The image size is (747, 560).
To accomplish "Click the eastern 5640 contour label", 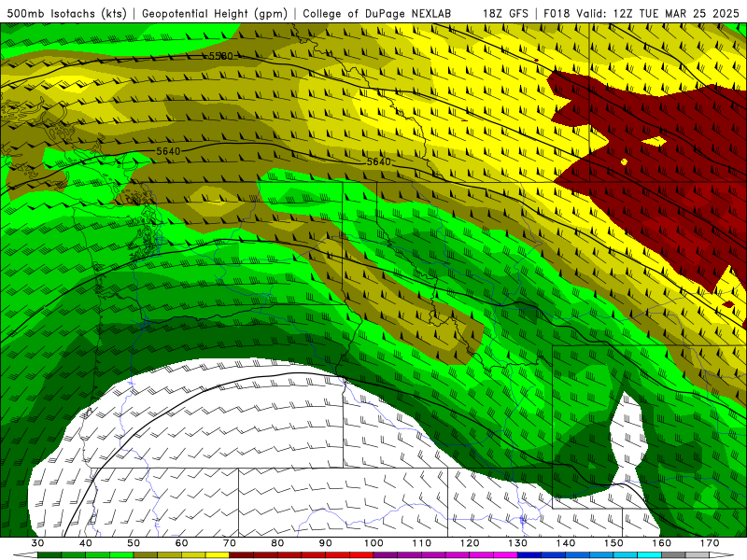I will [379, 161].
